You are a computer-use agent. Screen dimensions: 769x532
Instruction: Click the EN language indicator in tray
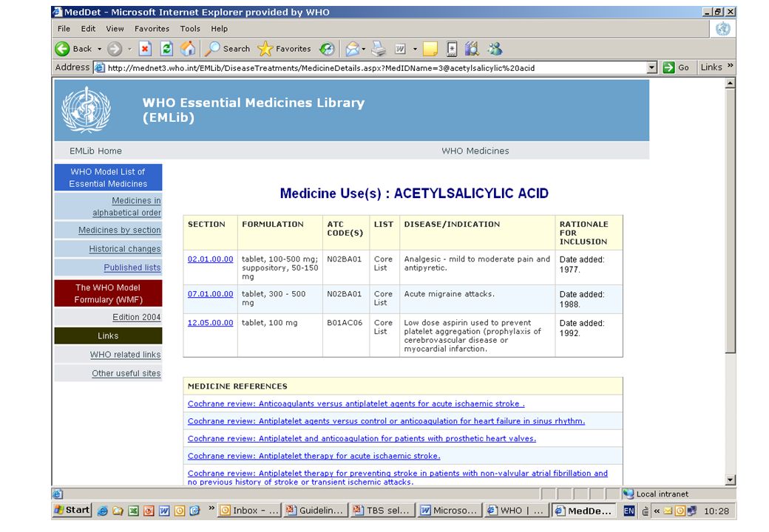point(629,511)
